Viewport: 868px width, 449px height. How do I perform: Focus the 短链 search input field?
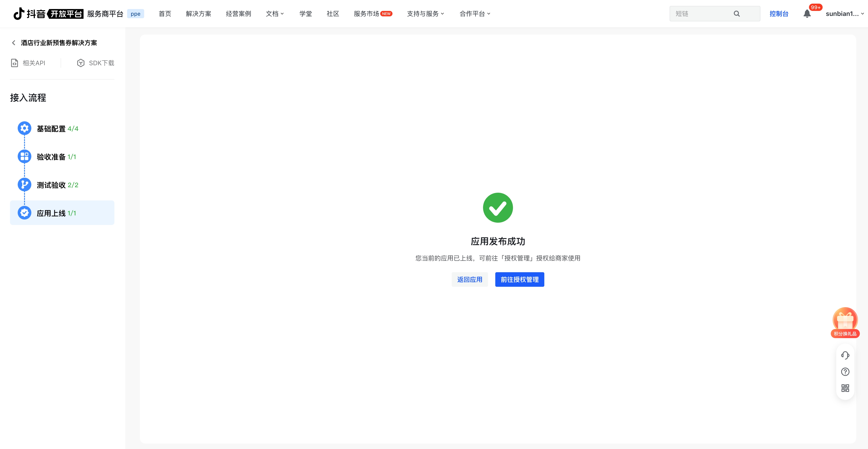coord(715,13)
